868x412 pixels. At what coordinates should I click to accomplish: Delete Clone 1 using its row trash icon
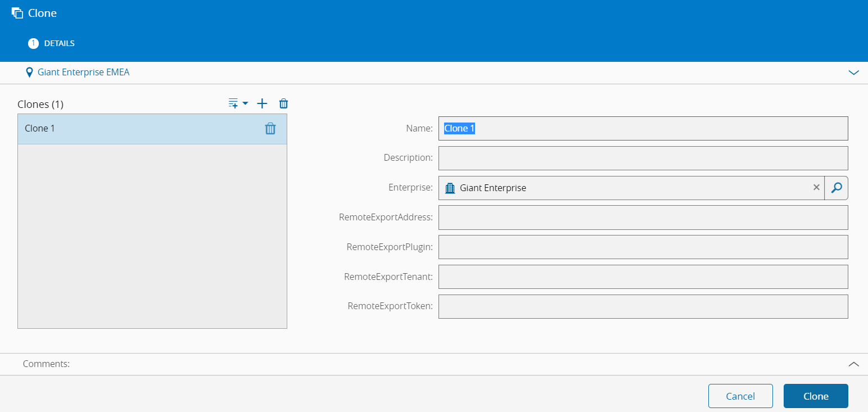click(x=270, y=129)
